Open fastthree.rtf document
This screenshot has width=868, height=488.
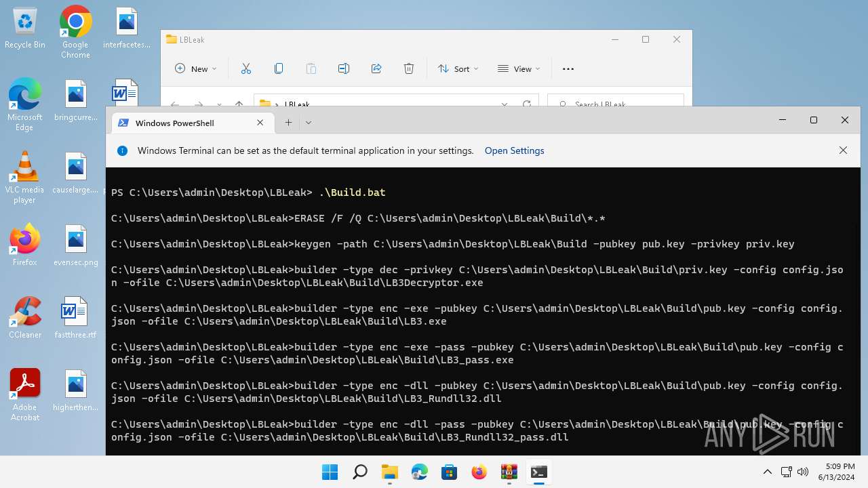[75, 318]
